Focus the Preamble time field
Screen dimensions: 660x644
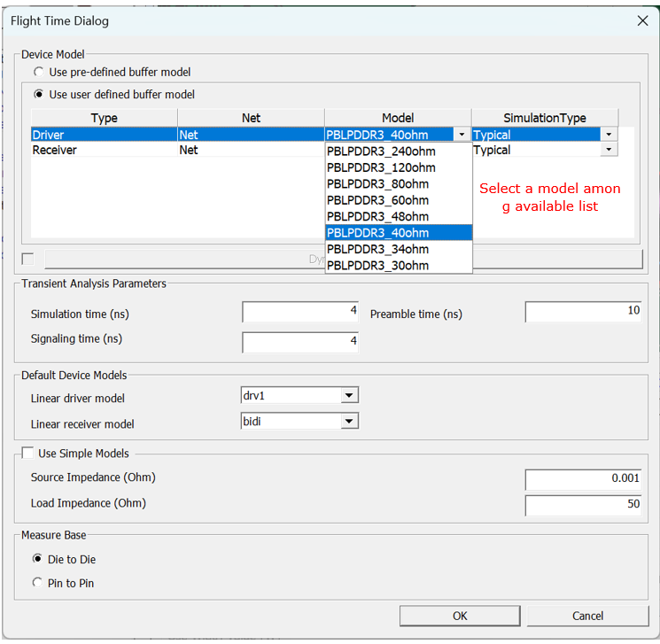pos(582,312)
